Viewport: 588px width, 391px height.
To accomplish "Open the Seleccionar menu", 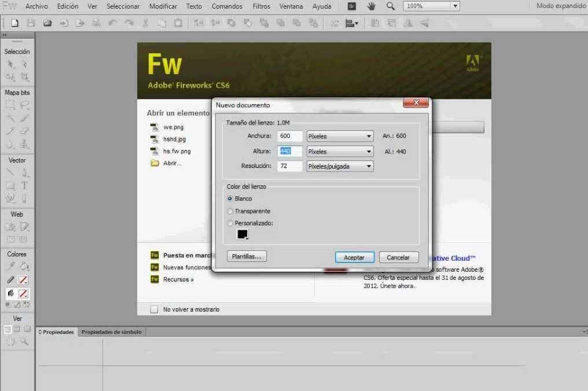I will pos(123,6).
